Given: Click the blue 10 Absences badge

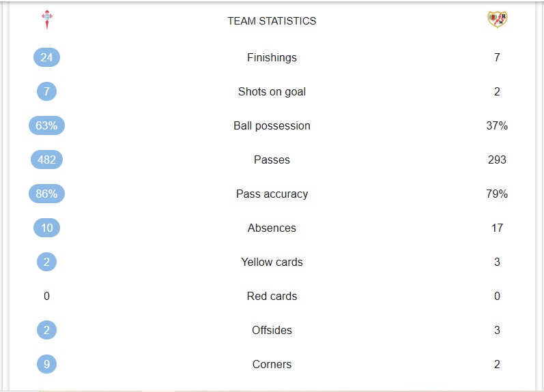Looking at the screenshot, I should pos(46,228).
